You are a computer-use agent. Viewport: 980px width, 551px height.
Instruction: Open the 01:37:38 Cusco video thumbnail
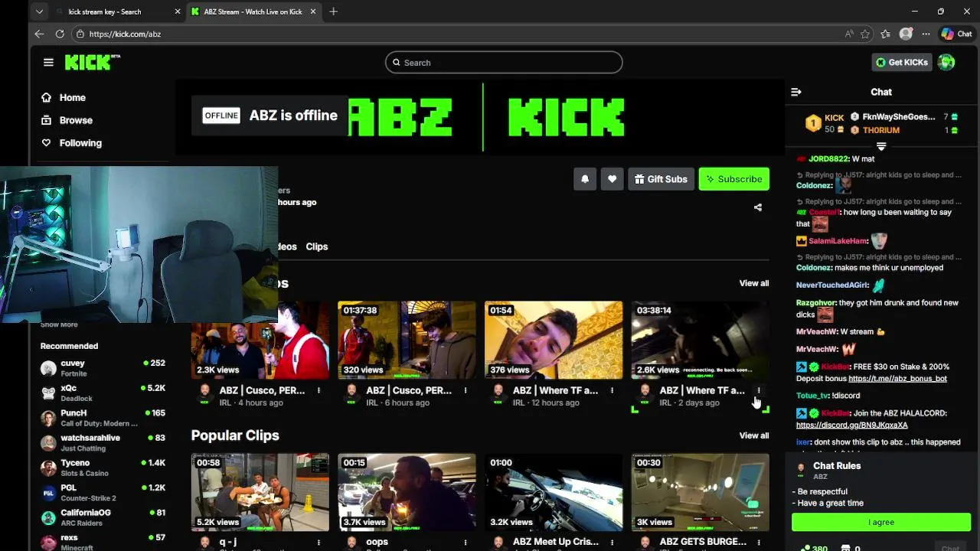click(407, 340)
